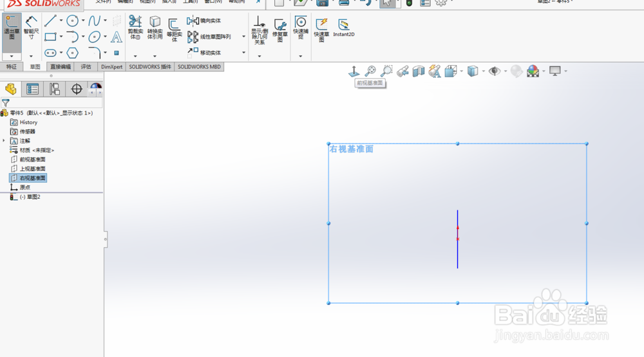Viewport: 644px width, 357px height.
Task: Select the Sketch Fillet tool
Action: tap(95, 53)
